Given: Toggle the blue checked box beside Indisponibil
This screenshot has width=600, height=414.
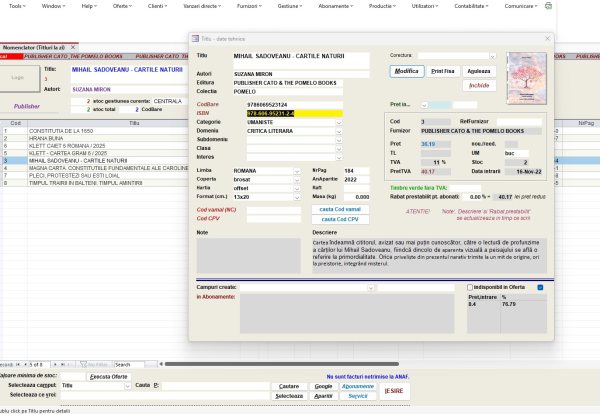Looking at the screenshot, I should coord(540,287).
